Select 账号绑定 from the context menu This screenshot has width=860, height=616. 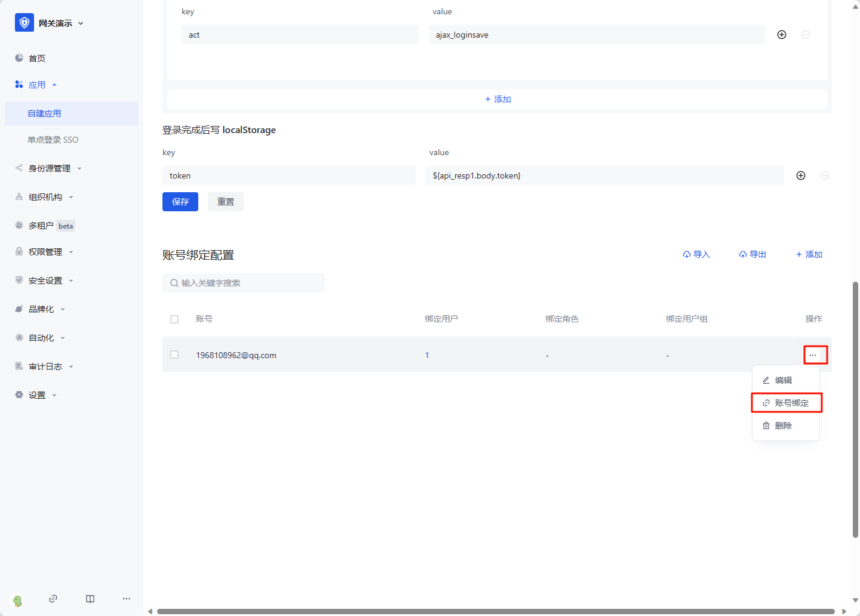(787, 403)
